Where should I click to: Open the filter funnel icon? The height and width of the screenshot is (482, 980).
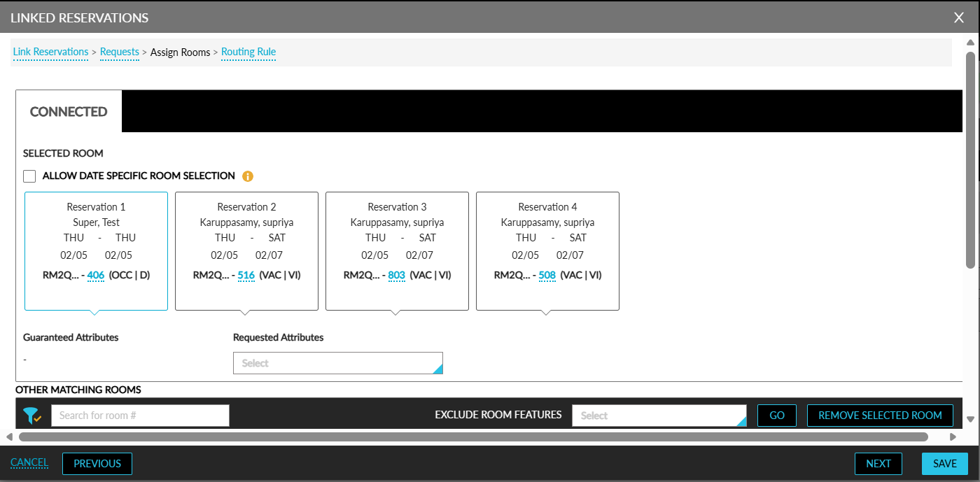point(32,416)
